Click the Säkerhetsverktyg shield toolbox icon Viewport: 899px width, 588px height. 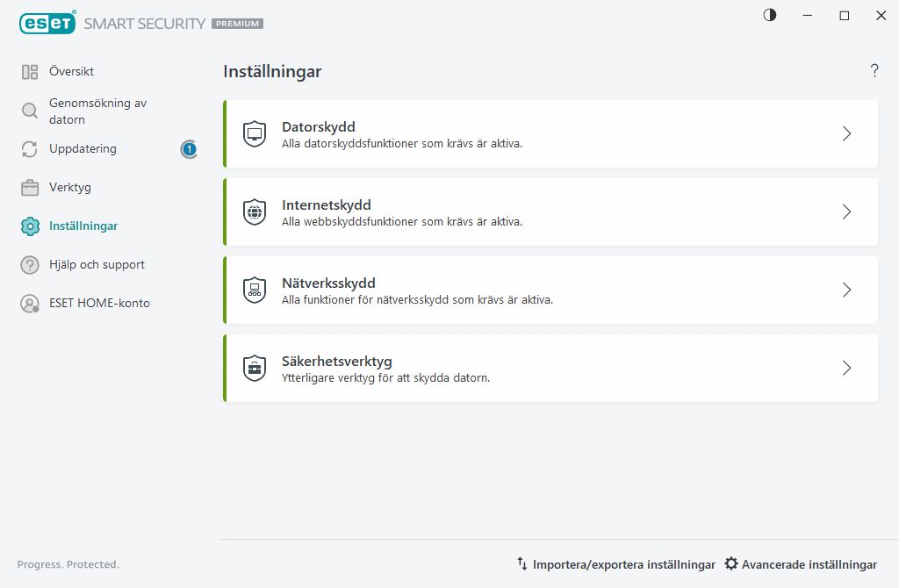[255, 369]
